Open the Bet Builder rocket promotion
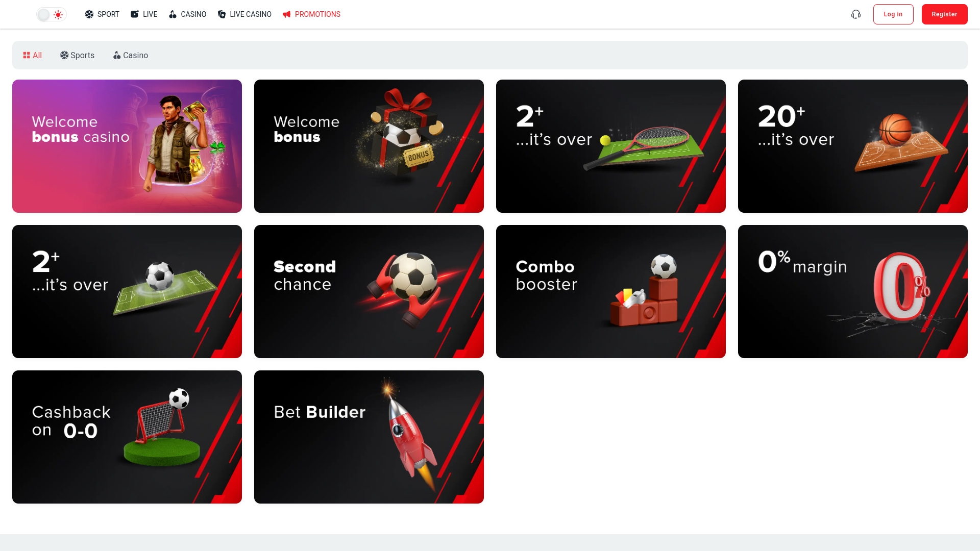This screenshot has height=551, width=980. [x=369, y=437]
